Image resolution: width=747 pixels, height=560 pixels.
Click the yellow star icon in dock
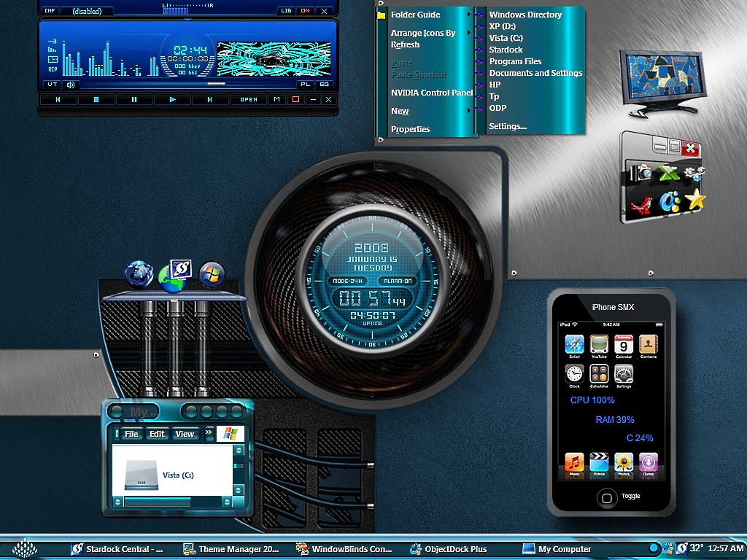(695, 199)
